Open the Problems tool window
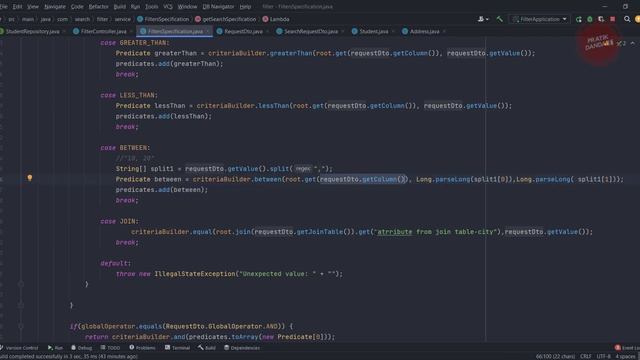The height and width of the screenshot is (360, 640). [x=142, y=348]
